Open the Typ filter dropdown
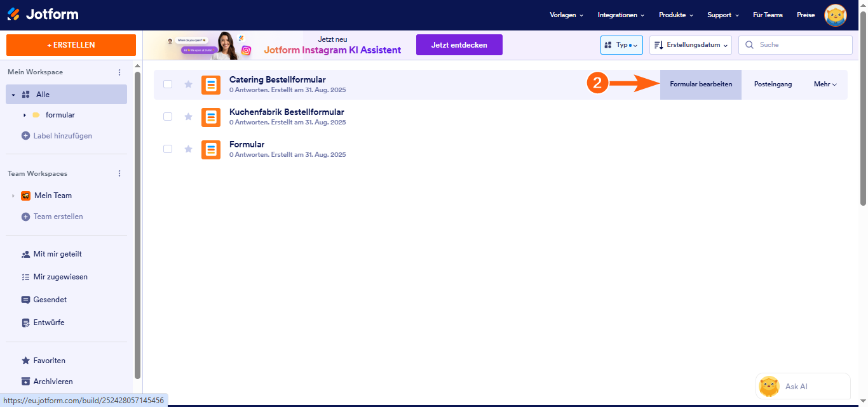 click(621, 45)
